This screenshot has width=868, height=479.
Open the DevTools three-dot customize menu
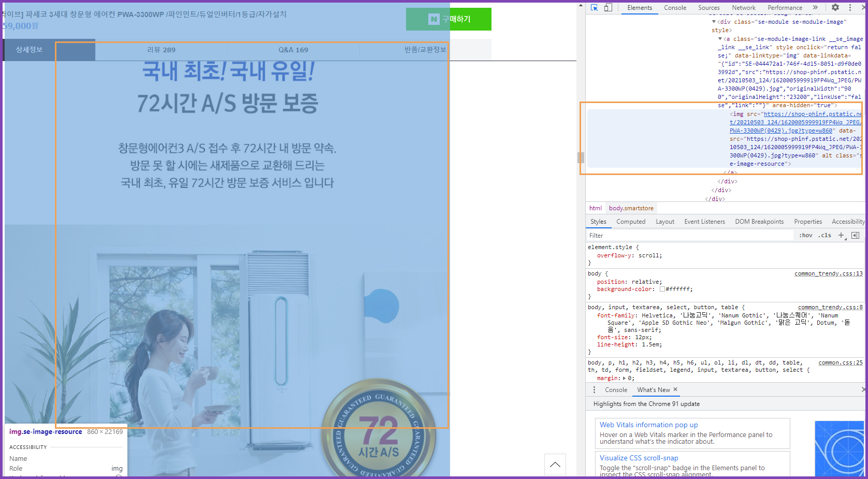(850, 7)
